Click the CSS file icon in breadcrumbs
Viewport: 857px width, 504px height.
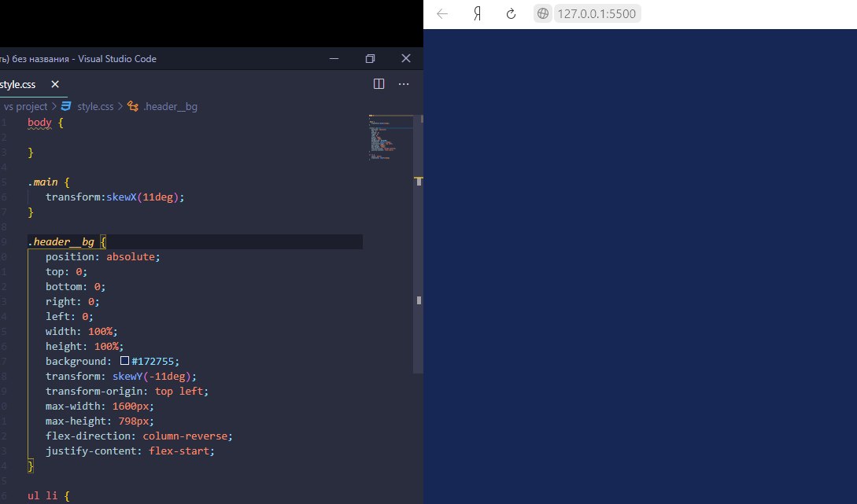point(66,106)
